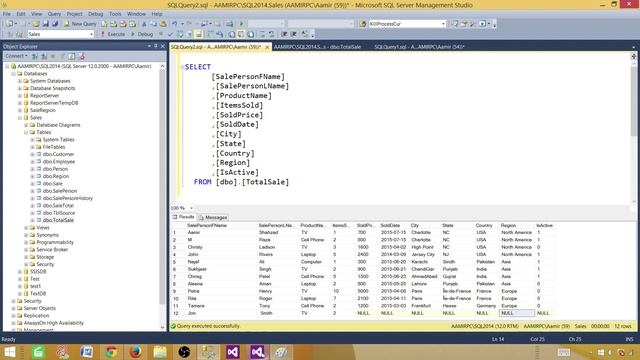Viewport: 640px width, 360px height.
Task: Select the dbo.SalePersonHistory table
Action: point(67,198)
